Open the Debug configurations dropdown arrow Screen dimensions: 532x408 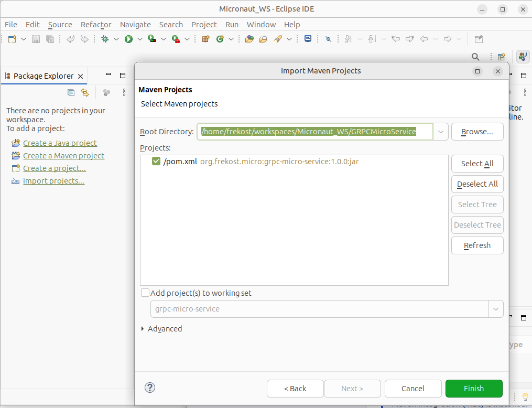116,39
